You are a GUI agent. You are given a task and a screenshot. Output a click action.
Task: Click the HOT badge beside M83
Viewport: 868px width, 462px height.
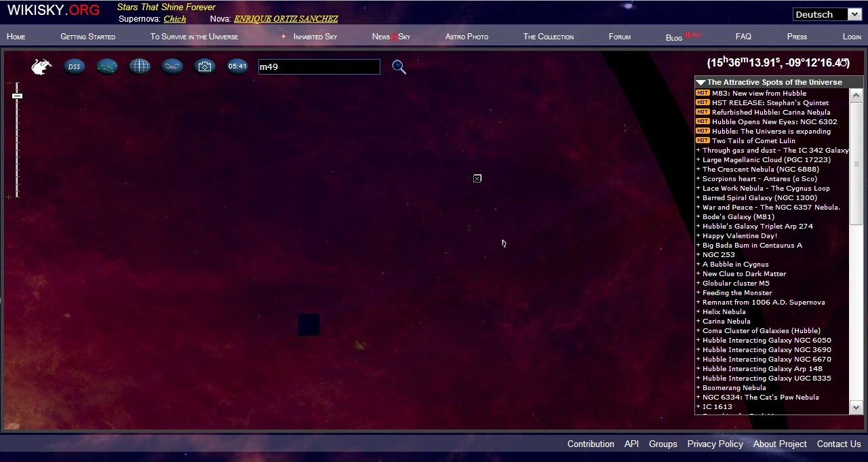[x=703, y=93]
